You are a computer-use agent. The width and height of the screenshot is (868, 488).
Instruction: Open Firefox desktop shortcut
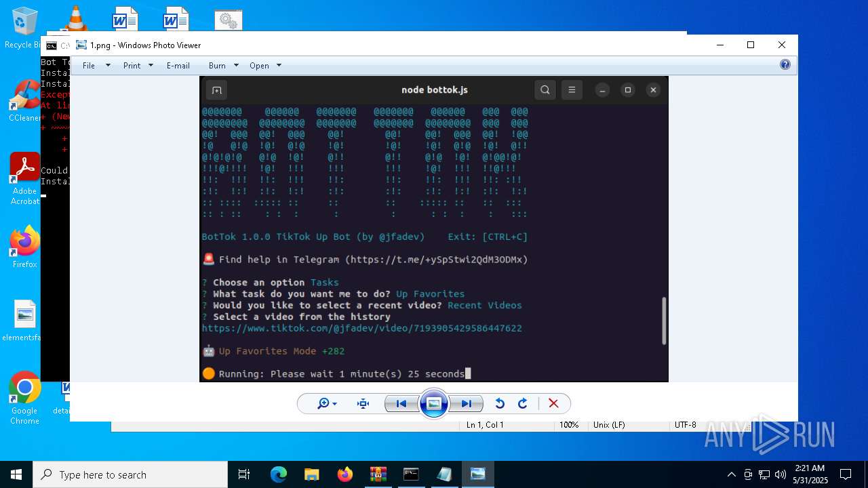[x=24, y=247]
